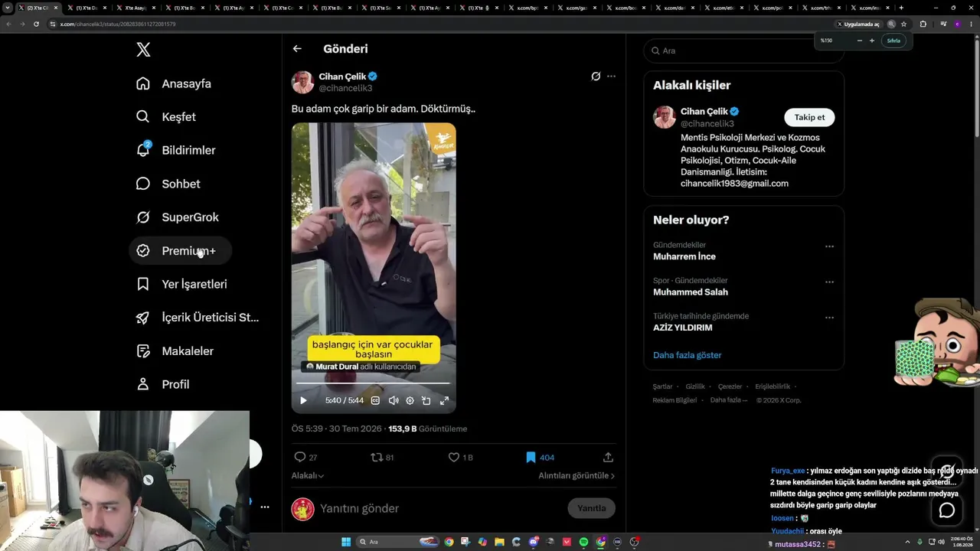
Task: Open the browser extensions puzzle icon
Action: click(923, 24)
